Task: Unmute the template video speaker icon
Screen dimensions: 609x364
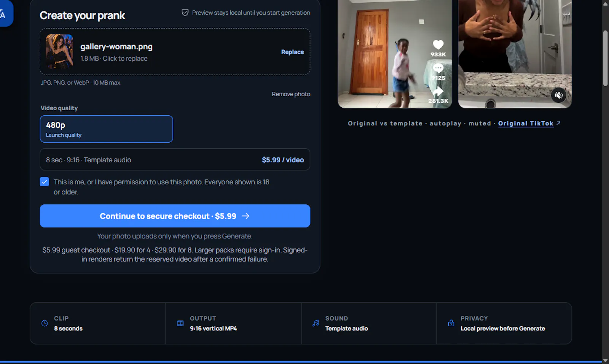Action: (558, 95)
